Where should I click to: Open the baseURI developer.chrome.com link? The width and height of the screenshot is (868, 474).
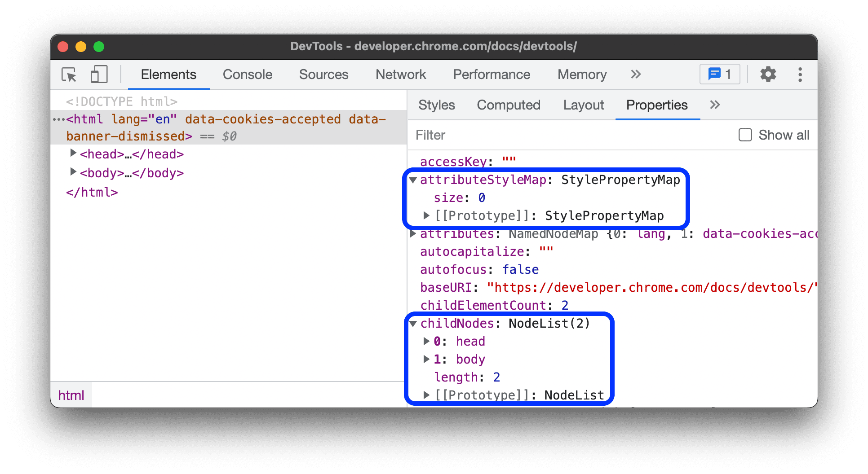[x=651, y=287]
